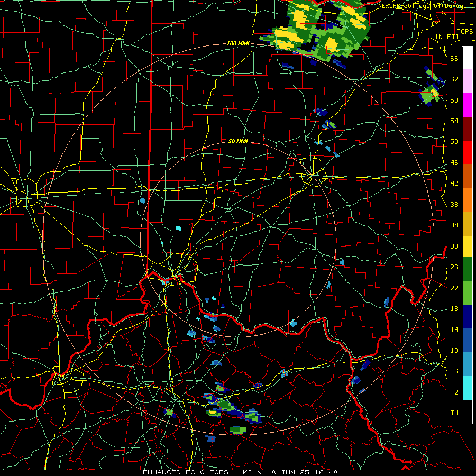Click the medium blue legend swatch

467,340
